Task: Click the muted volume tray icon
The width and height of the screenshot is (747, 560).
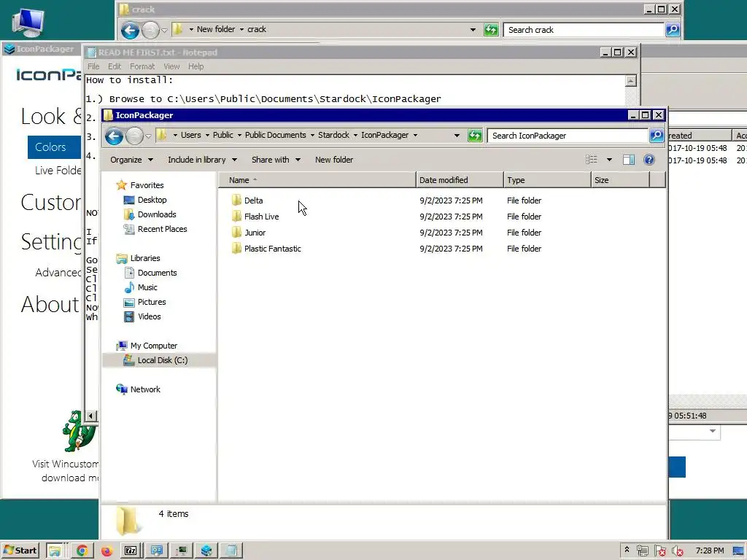Action: [x=677, y=551]
